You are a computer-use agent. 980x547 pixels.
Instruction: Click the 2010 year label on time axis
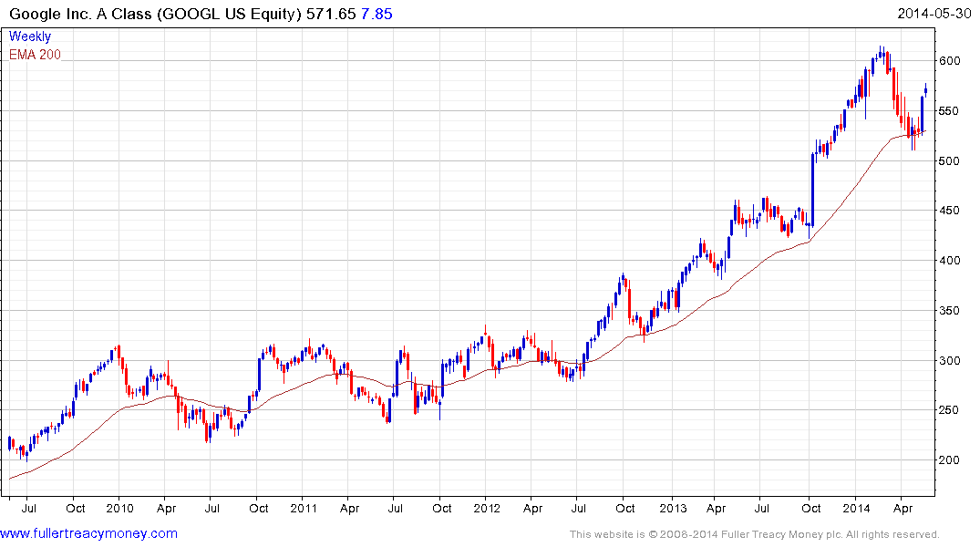[119, 508]
